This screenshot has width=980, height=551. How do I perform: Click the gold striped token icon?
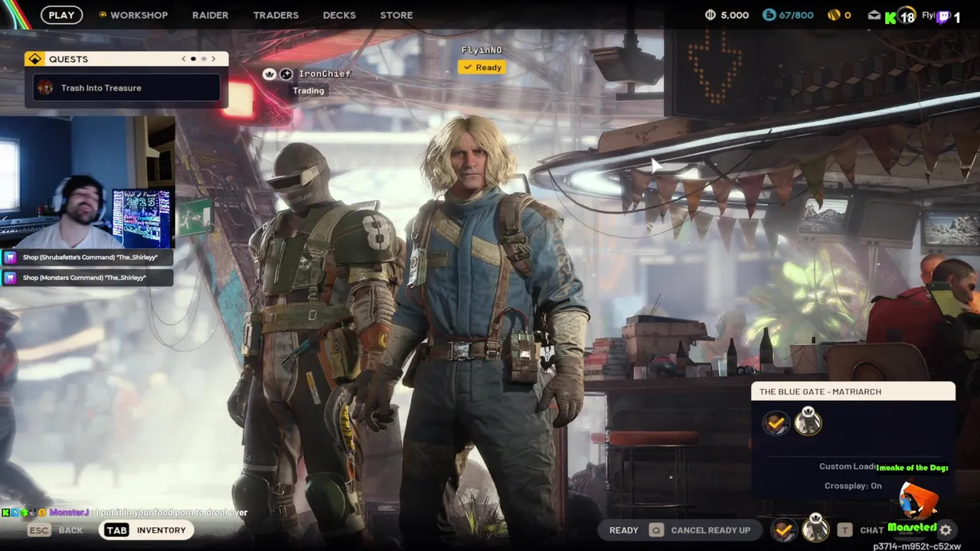coord(834,15)
